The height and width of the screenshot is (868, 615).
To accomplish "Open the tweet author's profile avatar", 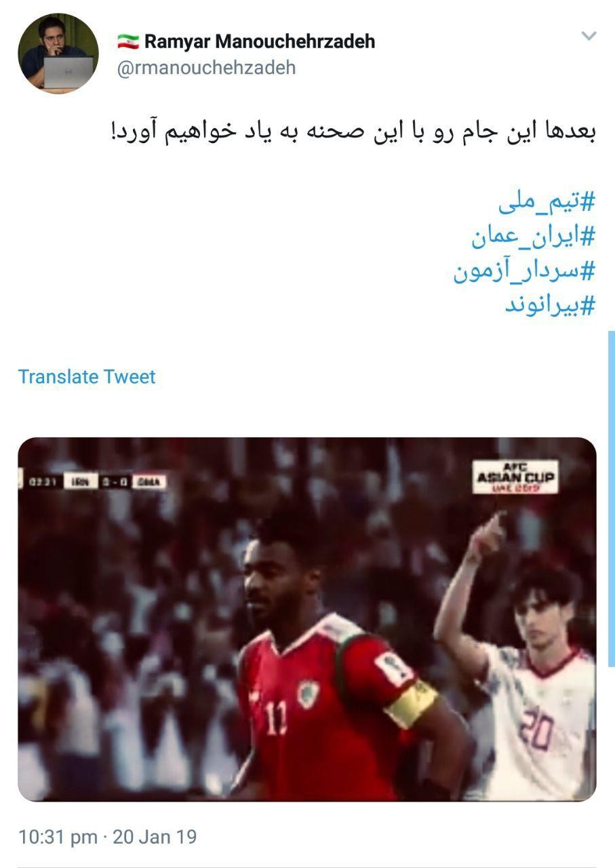I will (x=58, y=53).
